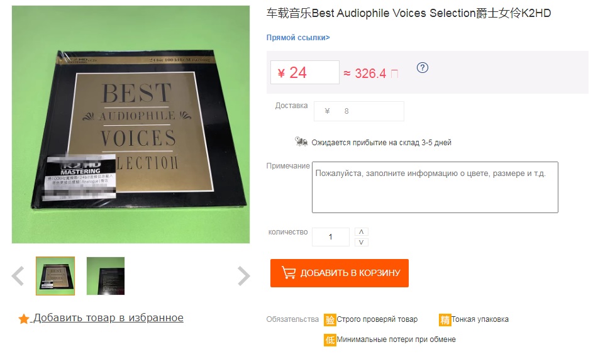Focus the Примечание note text area
Screen dimensions: 598x364
(x=435, y=187)
